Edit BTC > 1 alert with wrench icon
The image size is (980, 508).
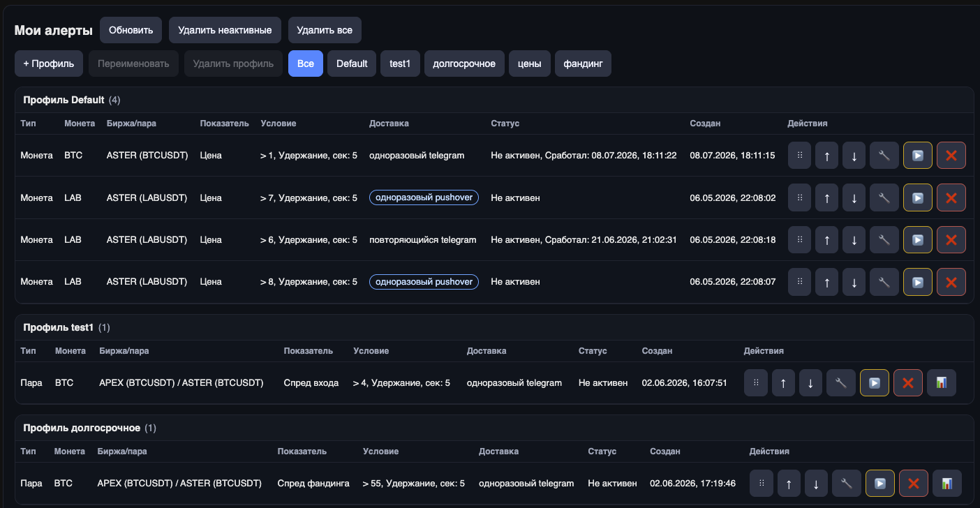click(884, 156)
